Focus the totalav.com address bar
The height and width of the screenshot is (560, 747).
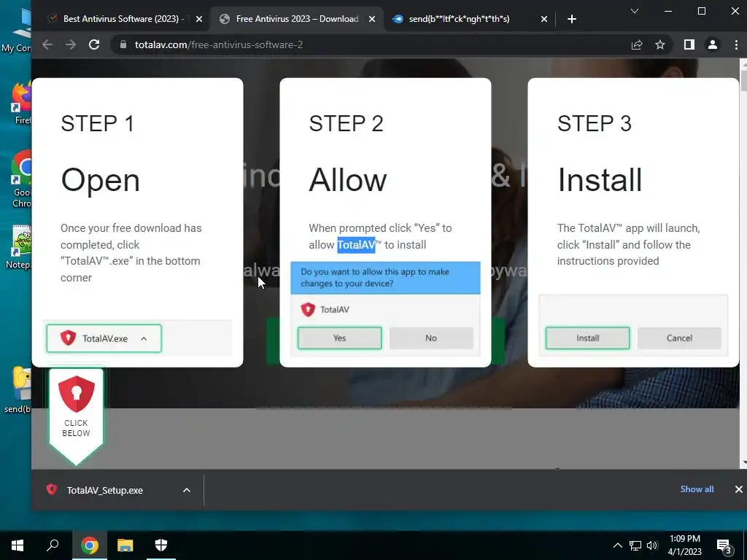coord(367,44)
